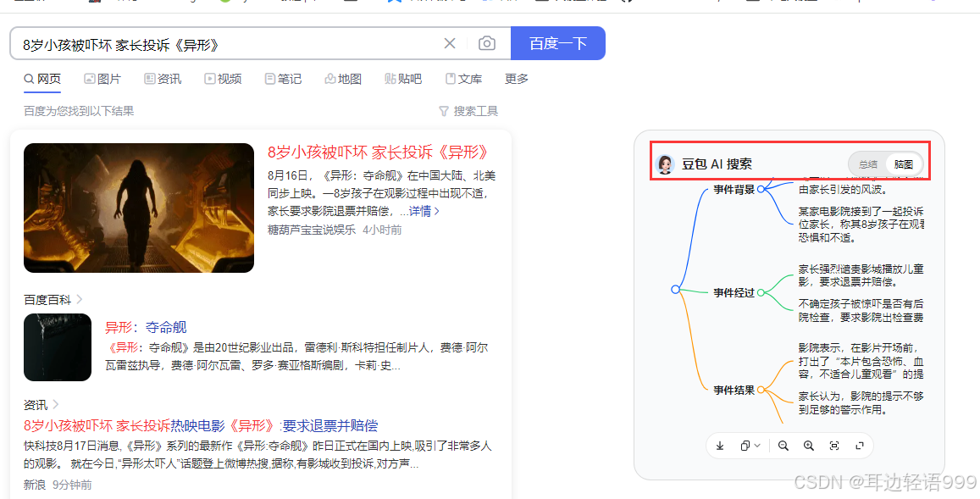The width and height of the screenshot is (980, 499).
Task: Click the Alien movie still thumbnail
Action: (139, 208)
